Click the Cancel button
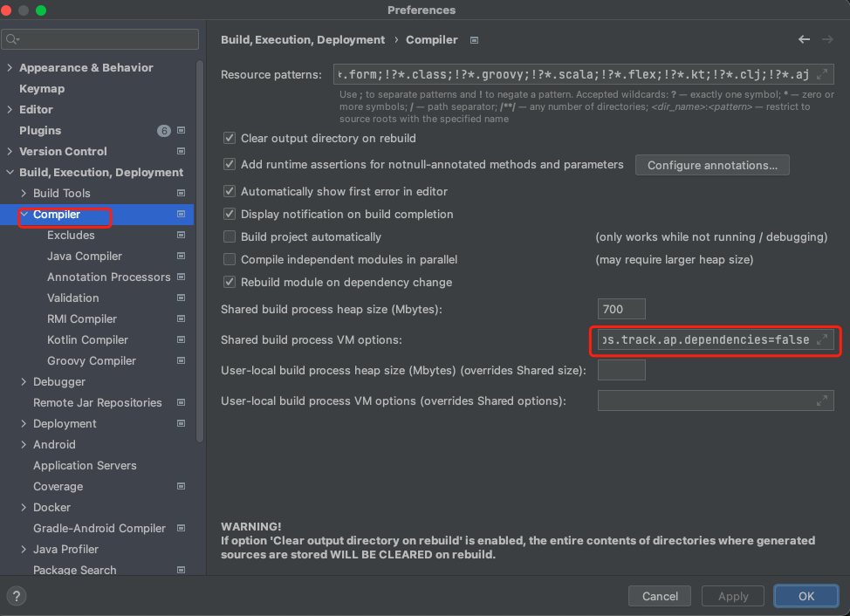 point(660,596)
